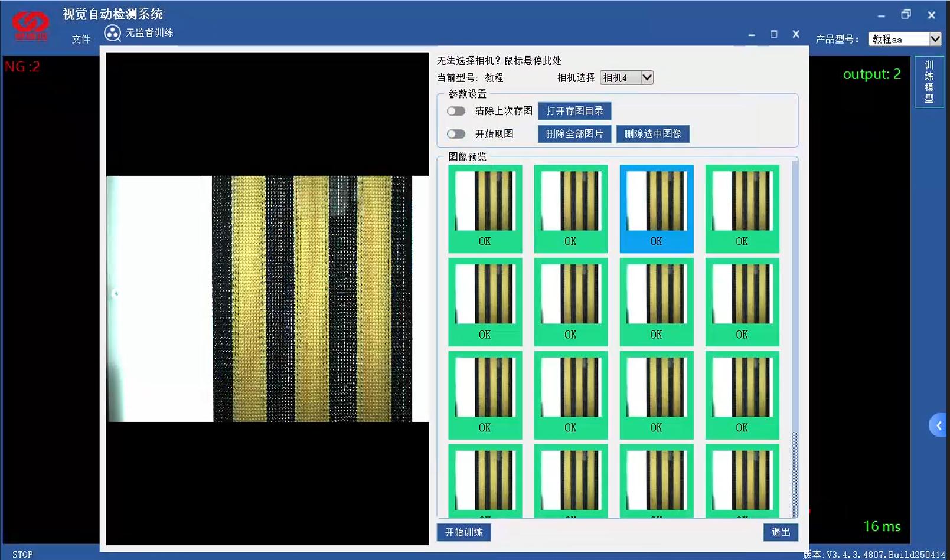The height and width of the screenshot is (560, 950).
Task: Restore down the main application window
Action: pyautogui.click(x=906, y=15)
